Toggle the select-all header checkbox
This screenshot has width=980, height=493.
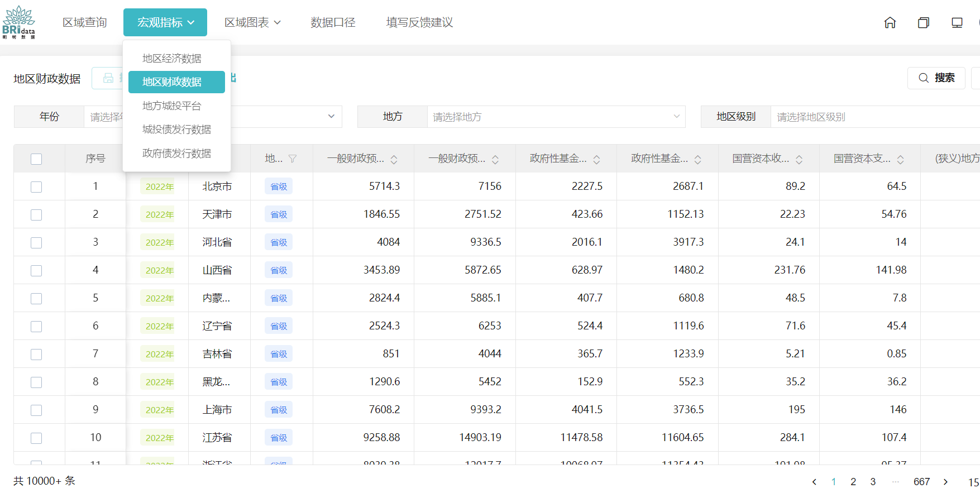(x=36, y=159)
